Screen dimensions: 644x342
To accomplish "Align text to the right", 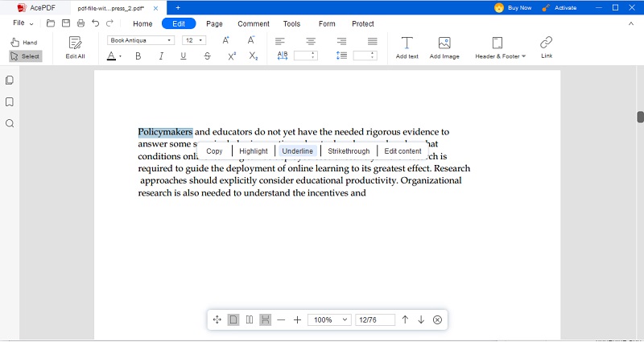I will point(341,41).
